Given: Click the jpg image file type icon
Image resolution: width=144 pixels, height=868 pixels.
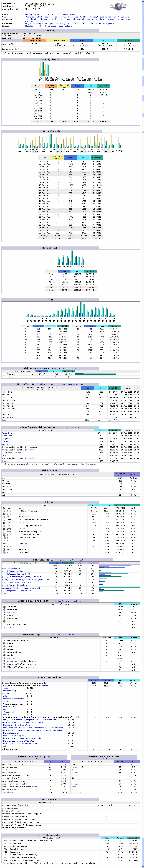Looking at the screenshot, I should [x=4, y=508].
